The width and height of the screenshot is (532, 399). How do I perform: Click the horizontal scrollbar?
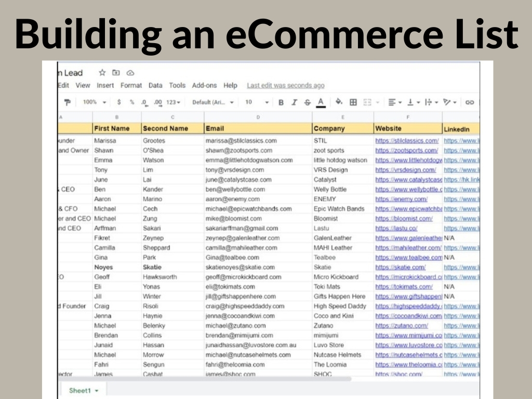(205, 379)
